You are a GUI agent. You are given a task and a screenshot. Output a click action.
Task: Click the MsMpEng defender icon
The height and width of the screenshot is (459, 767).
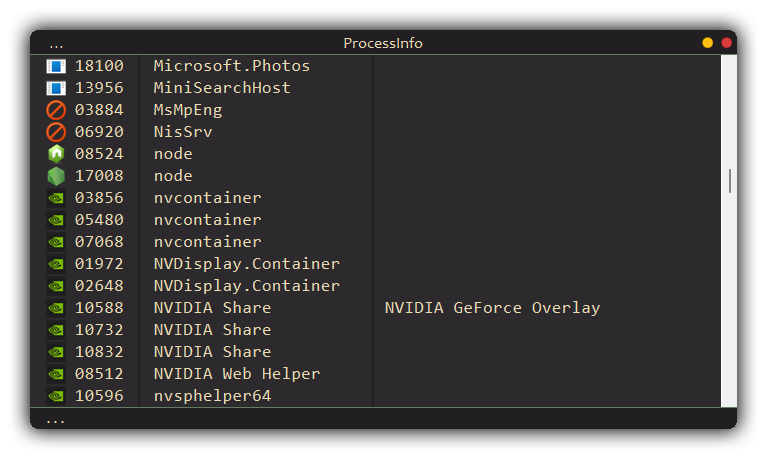coord(56,110)
